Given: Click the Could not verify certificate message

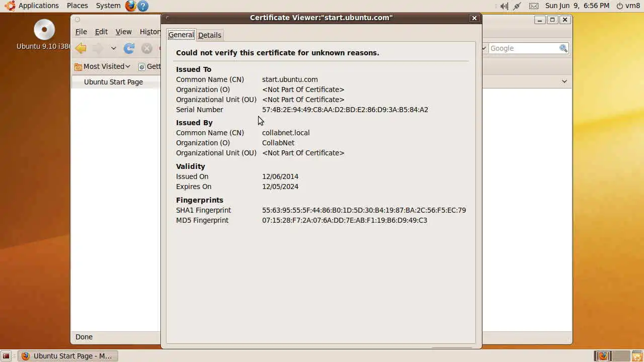Looking at the screenshot, I should (x=278, y=53).
